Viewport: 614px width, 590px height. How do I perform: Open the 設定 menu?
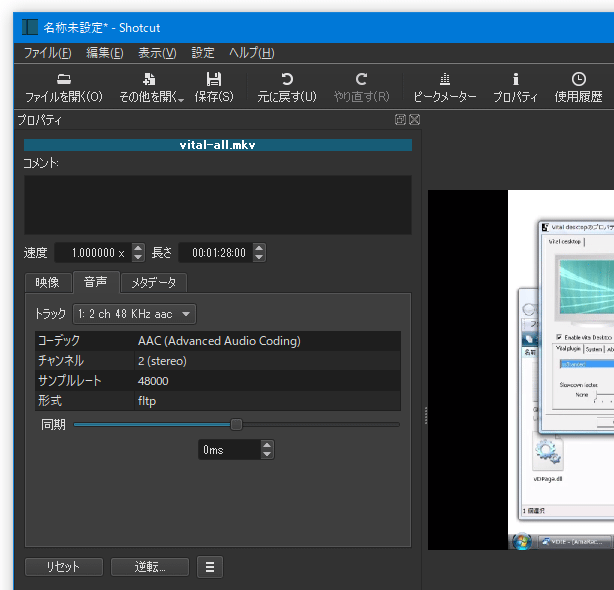[203, 53]
